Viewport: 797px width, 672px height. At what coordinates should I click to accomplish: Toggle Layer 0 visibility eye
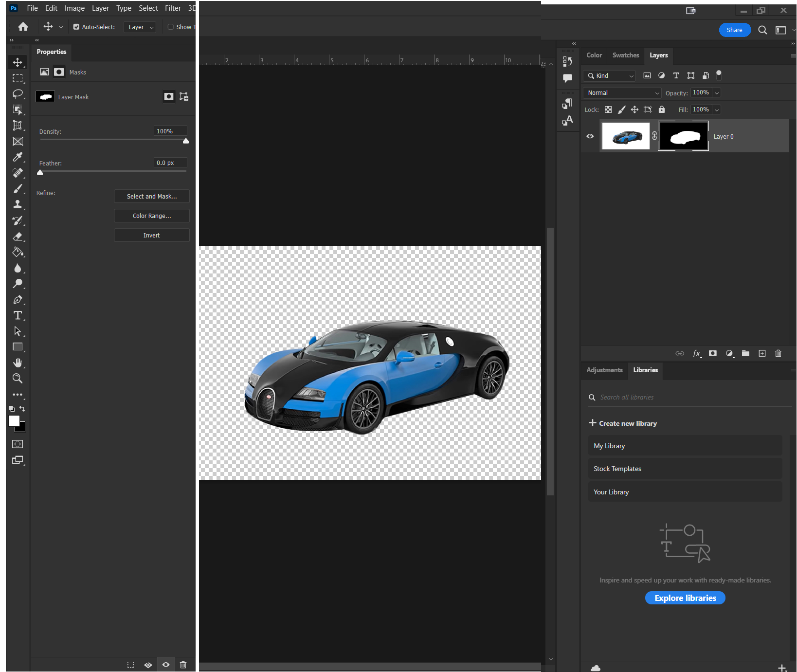click(x=590, y=136)
